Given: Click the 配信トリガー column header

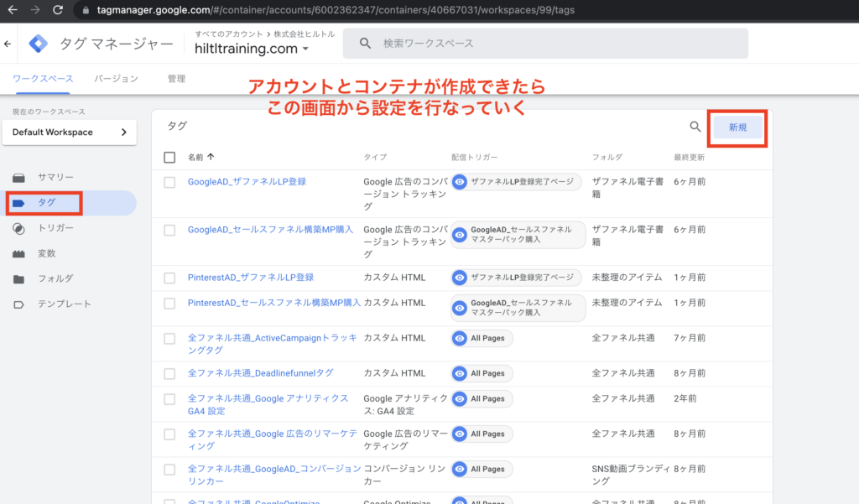Looking at the screenshot, I should [x=475, y=157].
